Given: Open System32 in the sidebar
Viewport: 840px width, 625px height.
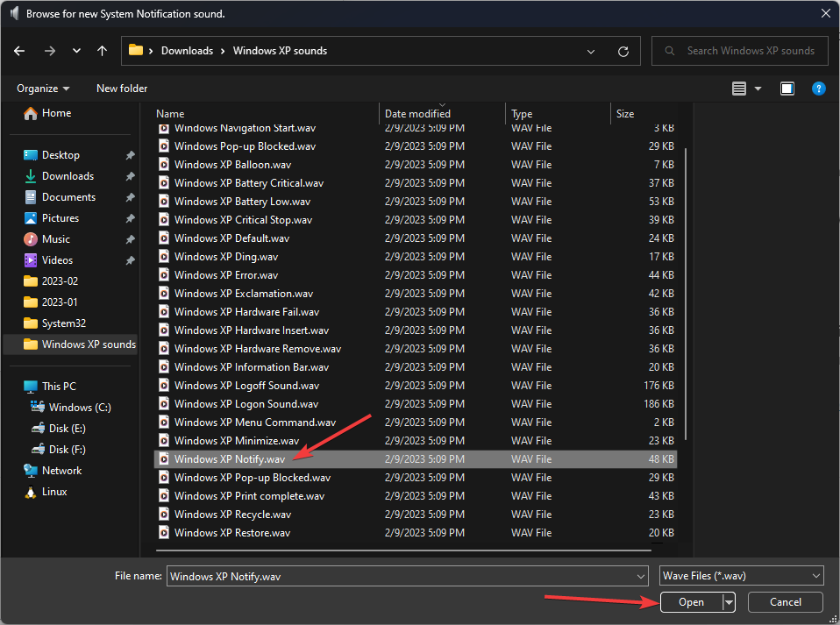Looking at the screenshot, I should click(54, 323).
